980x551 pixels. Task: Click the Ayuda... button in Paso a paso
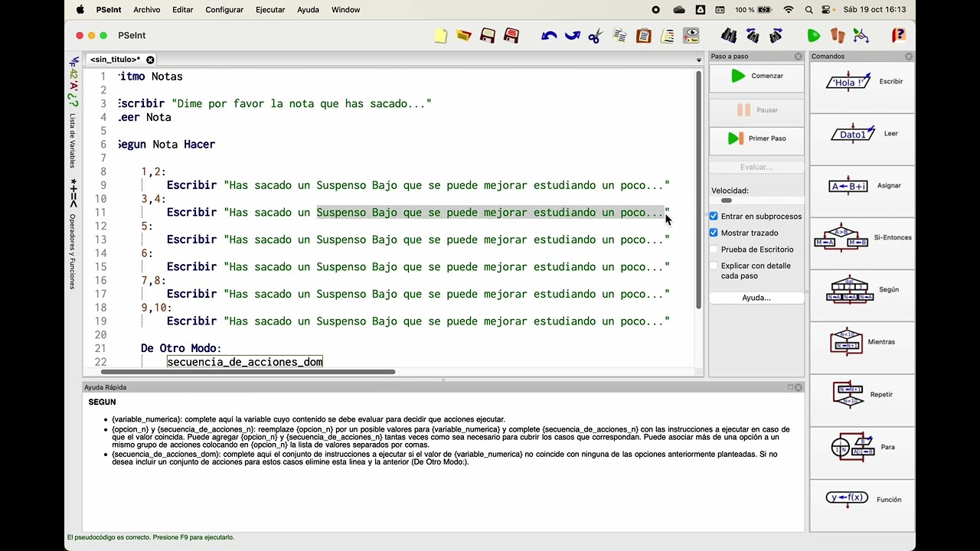pos(756,298)
